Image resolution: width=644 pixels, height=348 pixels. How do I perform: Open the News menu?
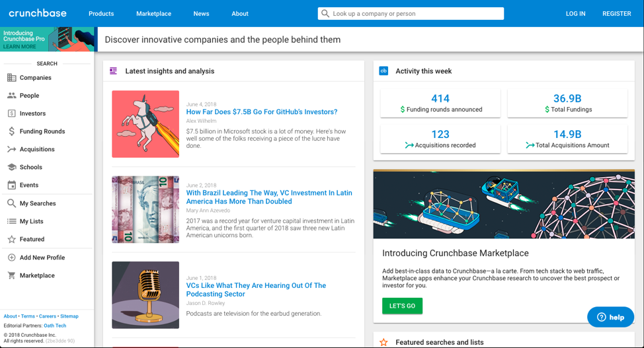(x=201, y=14)
